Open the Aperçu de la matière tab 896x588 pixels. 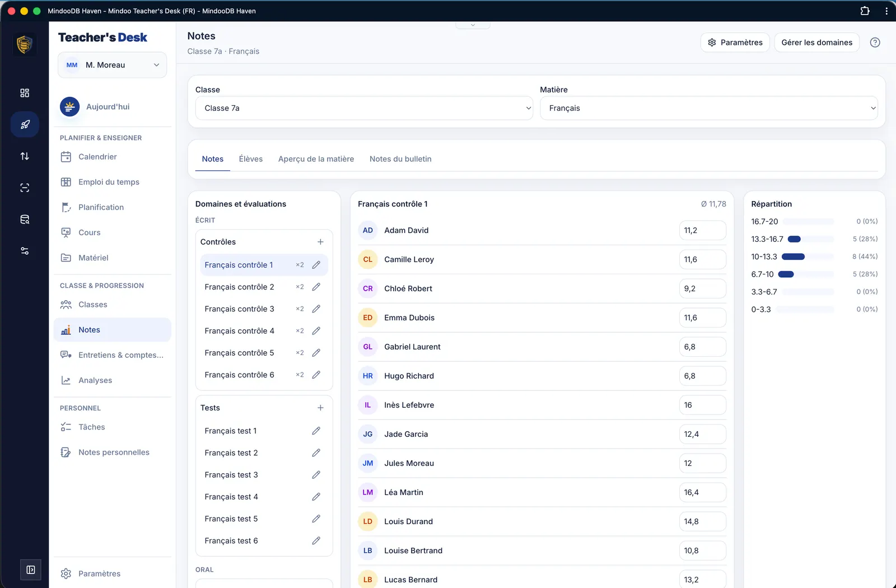coord(316,159)
